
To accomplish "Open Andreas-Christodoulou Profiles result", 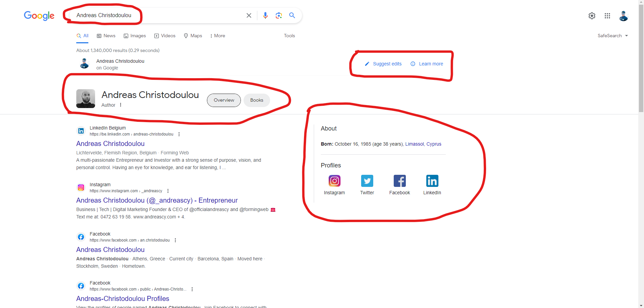I will tap(123, 299).
